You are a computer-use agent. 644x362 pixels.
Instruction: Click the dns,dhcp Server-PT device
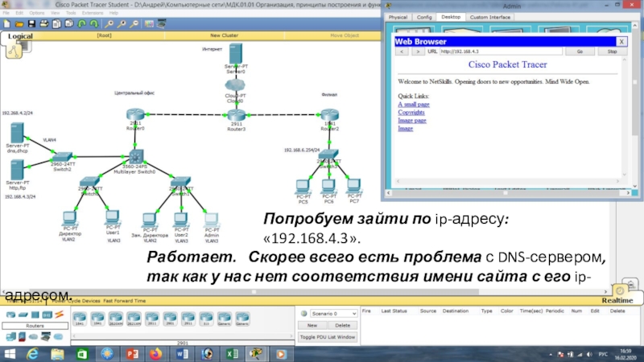tap(17, 133)
